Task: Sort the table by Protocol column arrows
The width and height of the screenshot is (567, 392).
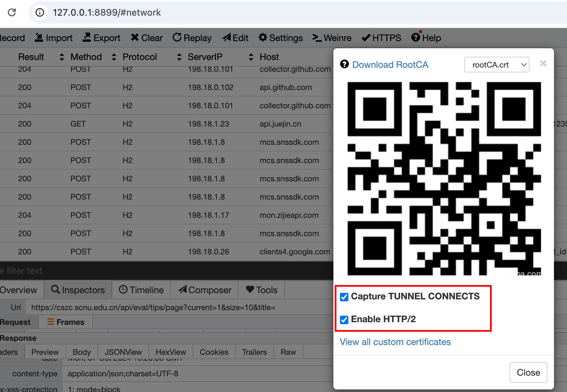Action: 179,57
